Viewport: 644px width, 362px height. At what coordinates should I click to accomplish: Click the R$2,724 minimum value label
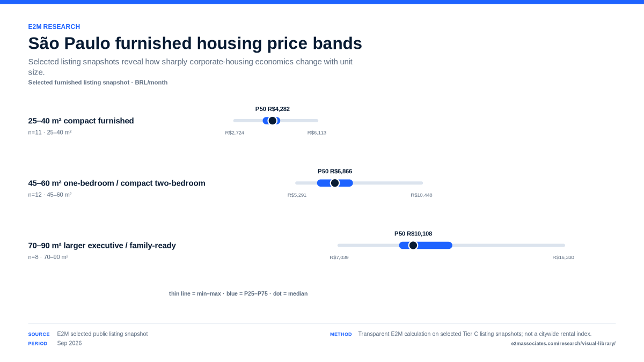point(235,132)
